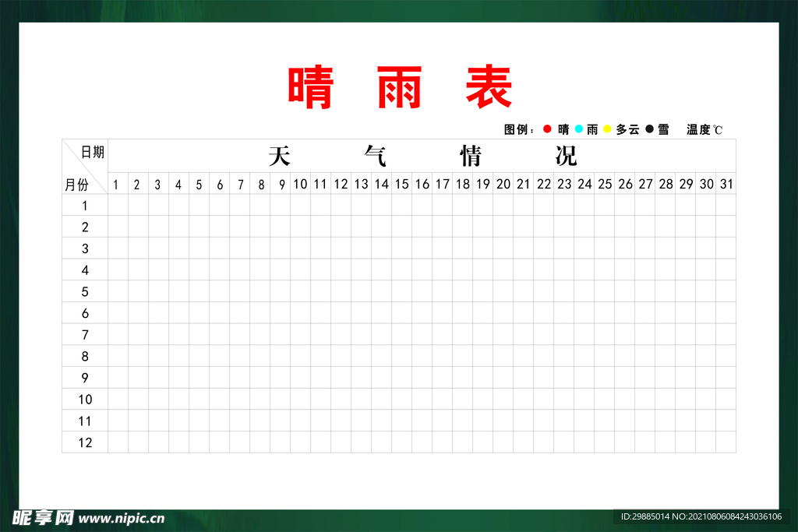The height and width of the screenshot is (532, 798).
Task: Select the day 15 column header
Action: 401,185
